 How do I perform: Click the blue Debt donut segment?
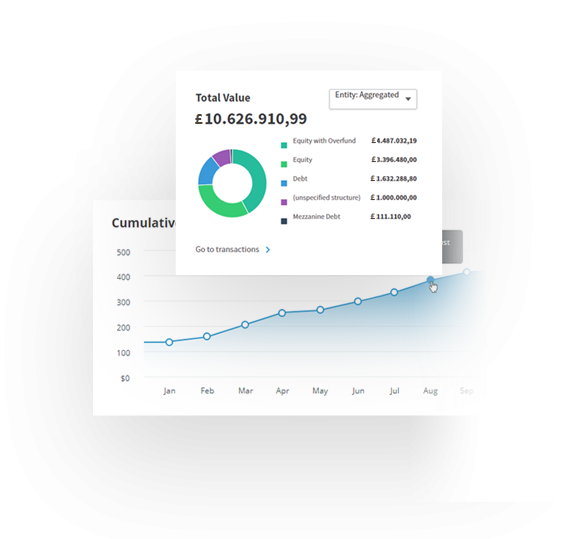(207, 172)
